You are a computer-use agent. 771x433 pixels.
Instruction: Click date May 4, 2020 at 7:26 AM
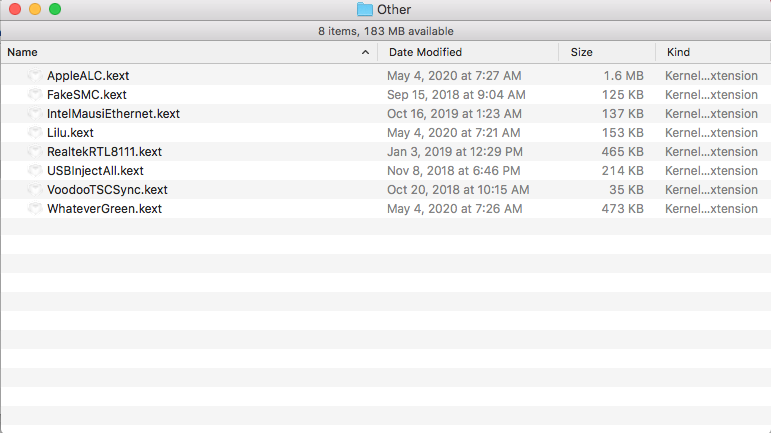pos(454,208)
